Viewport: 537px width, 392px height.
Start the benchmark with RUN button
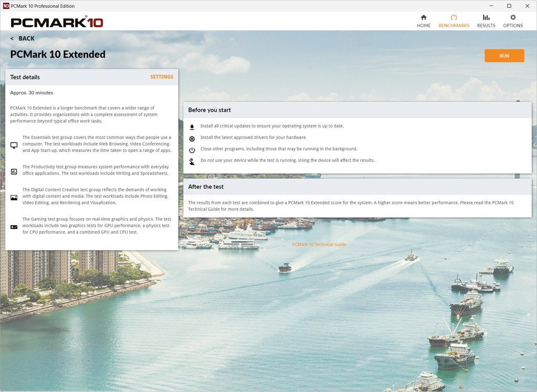click(504, 56)
